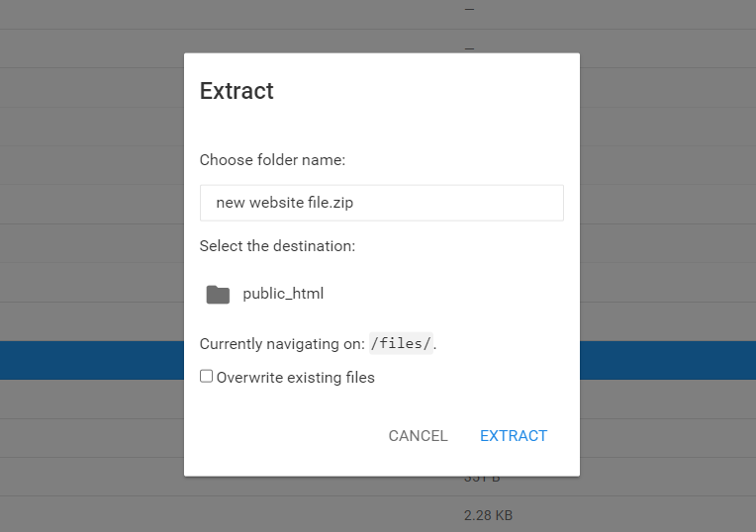The height and width of the screenshot is (532, 756).
Task: Click the "Overwrite existing files" label text
Action: pos(295,378)
